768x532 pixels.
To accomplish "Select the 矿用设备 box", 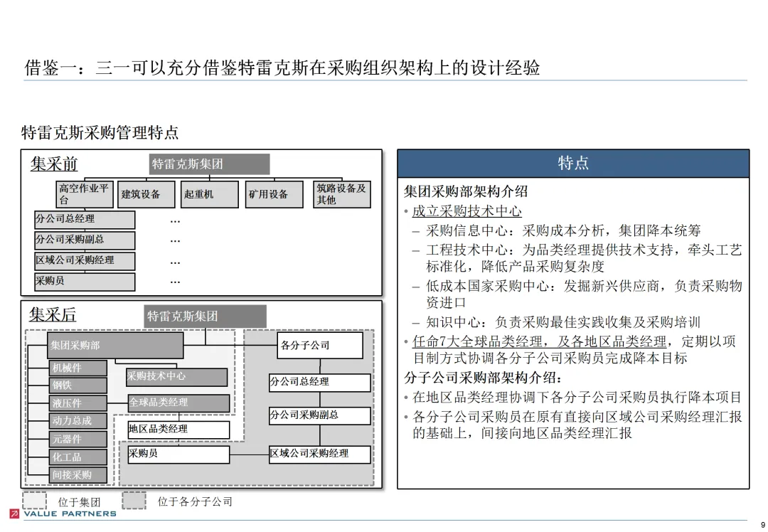I will click(x=274, y=194).
